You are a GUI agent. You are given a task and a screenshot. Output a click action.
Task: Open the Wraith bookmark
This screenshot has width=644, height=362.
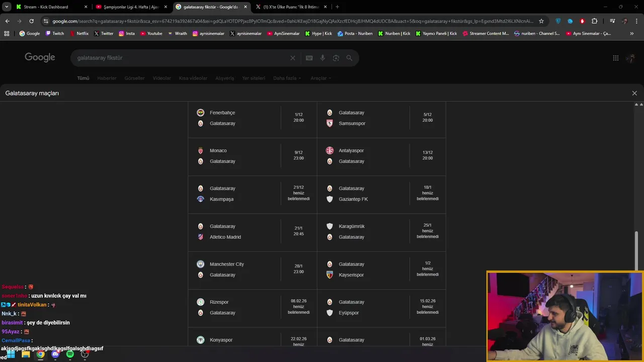[178, 34]
